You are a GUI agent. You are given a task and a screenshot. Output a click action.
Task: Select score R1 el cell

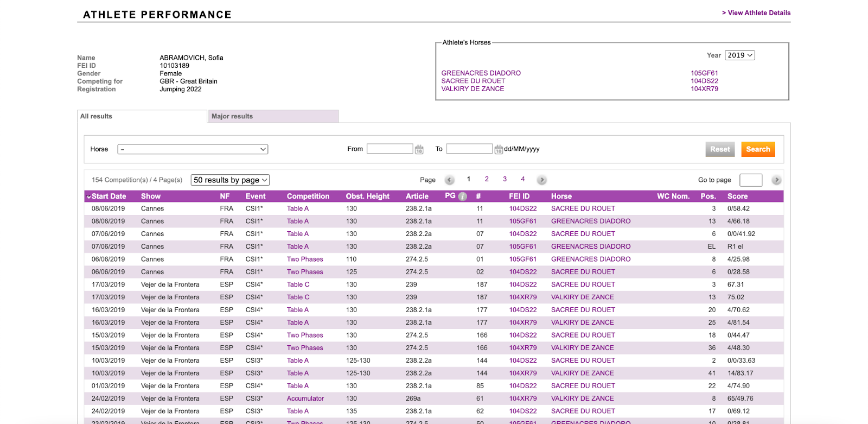[x=735, y=246]
